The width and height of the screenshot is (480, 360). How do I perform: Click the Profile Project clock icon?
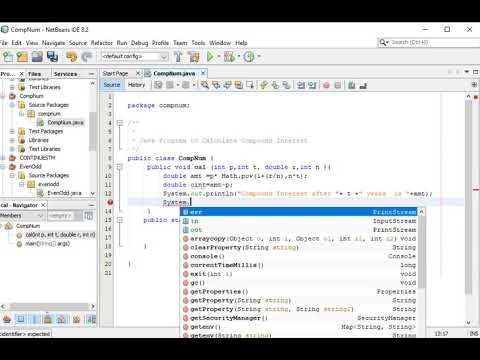click(x=249, y=57)
